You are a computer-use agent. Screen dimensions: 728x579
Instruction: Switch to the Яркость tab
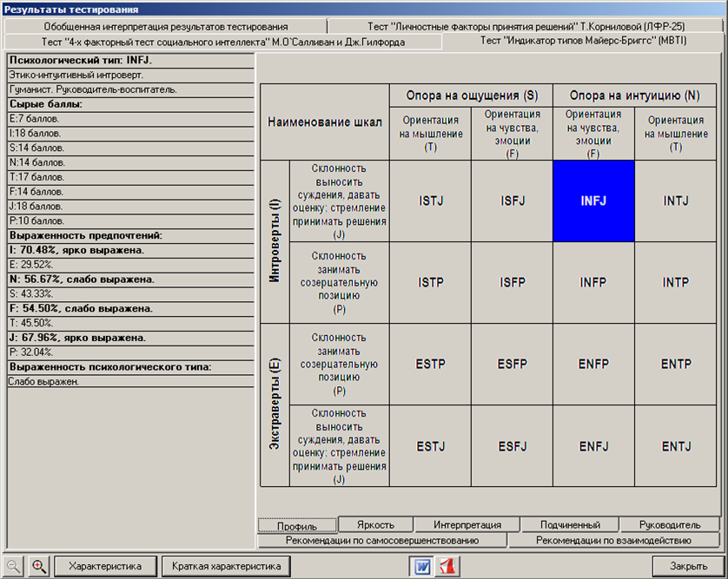coord(375,524)
